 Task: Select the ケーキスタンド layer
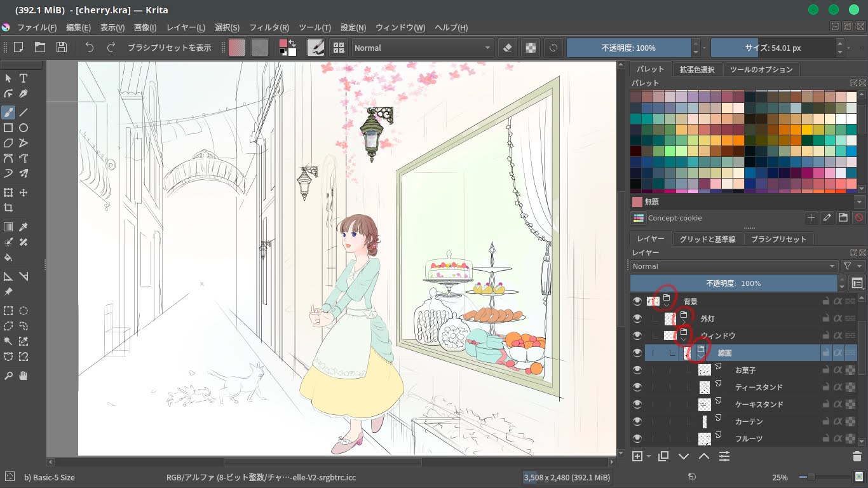pyautogui.click(x=759, y=404)
